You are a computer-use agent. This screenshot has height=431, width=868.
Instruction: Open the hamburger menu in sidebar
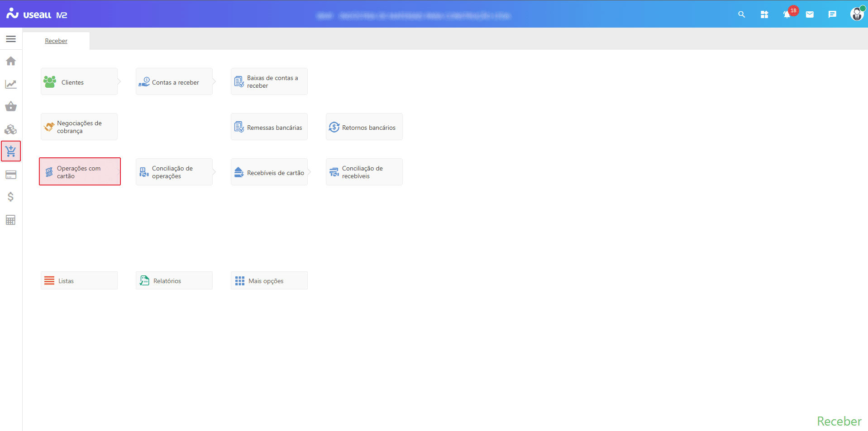coord(11,39)
